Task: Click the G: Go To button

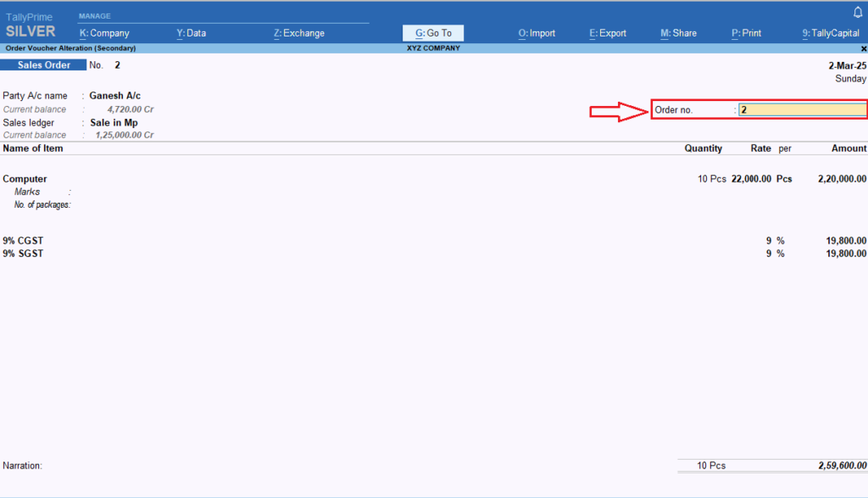Action: coord(433,33)
